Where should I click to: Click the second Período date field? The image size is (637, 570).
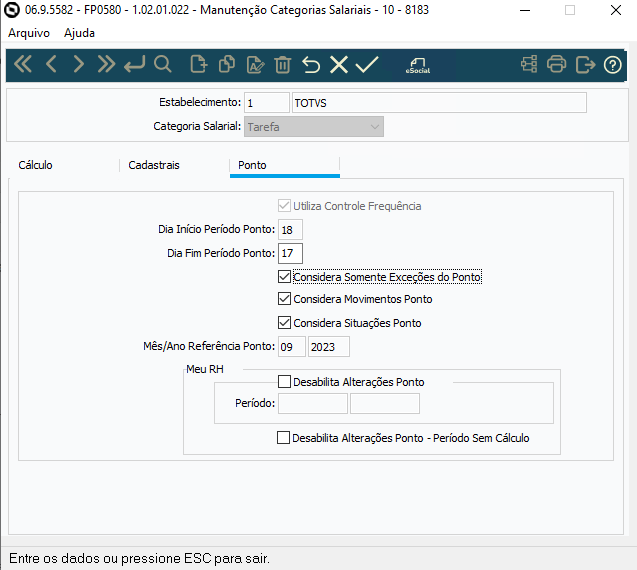385,403
